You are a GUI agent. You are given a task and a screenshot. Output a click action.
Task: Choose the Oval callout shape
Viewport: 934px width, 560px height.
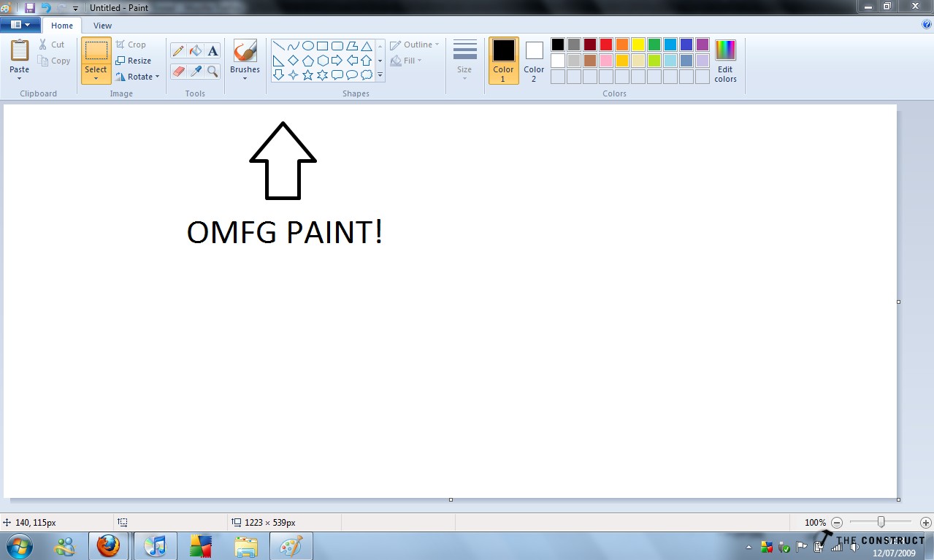pyautogui.click(x=351, y=74)
